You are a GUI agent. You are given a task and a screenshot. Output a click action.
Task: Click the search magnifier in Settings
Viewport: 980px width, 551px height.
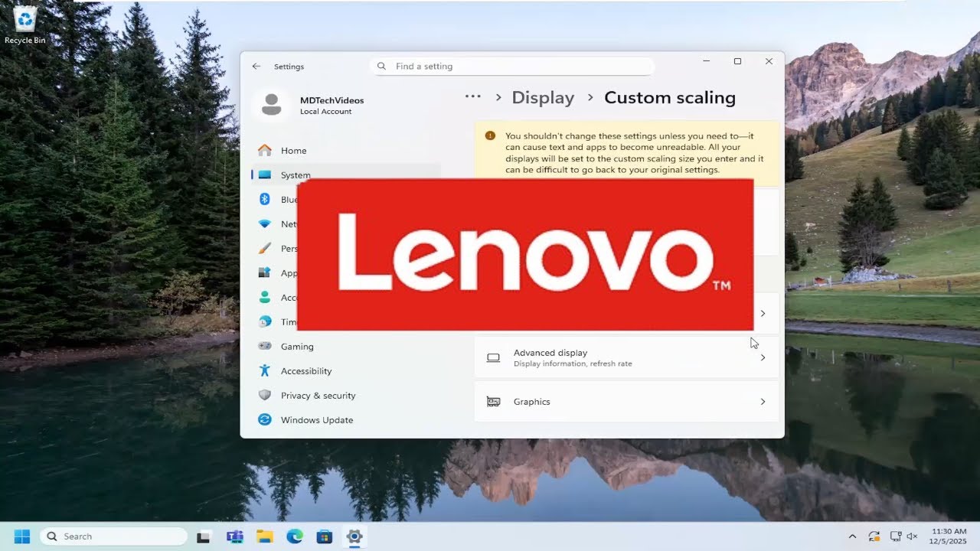(x=381, y=67)
